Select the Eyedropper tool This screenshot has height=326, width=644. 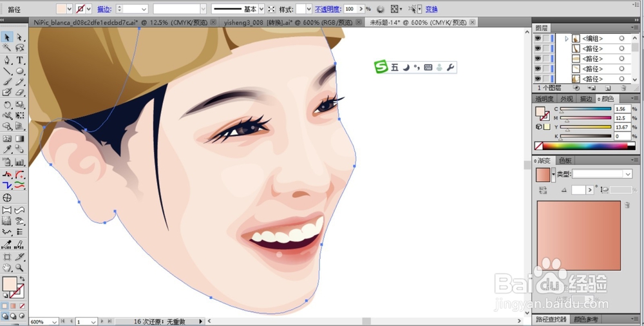coord(7,149)
